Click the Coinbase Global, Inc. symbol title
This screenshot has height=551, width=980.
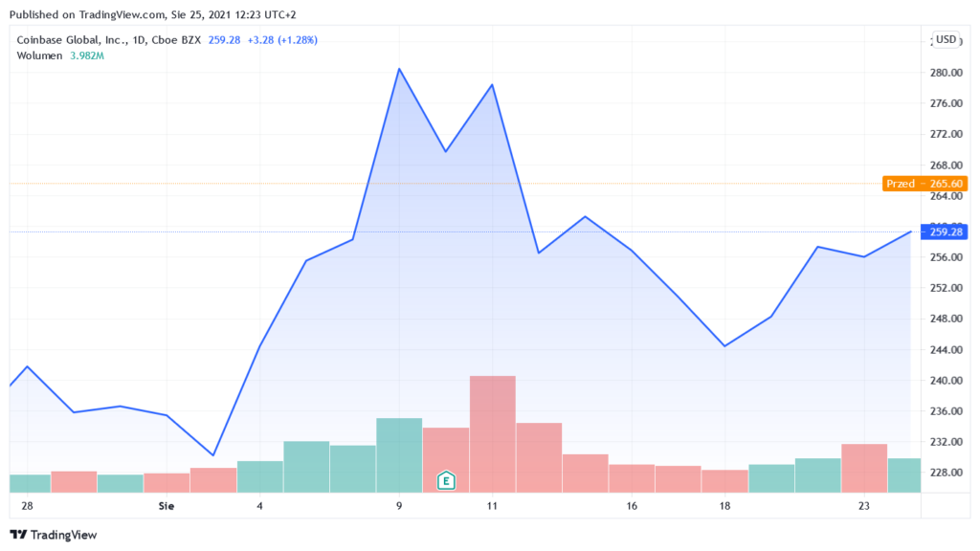click(109, 40)
